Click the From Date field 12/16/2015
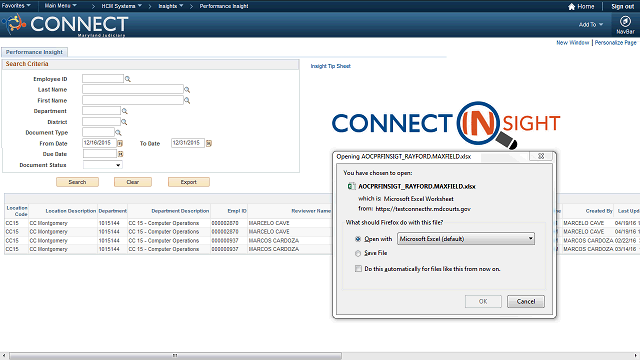Viewport: 640px width, 360px height. 99,143
